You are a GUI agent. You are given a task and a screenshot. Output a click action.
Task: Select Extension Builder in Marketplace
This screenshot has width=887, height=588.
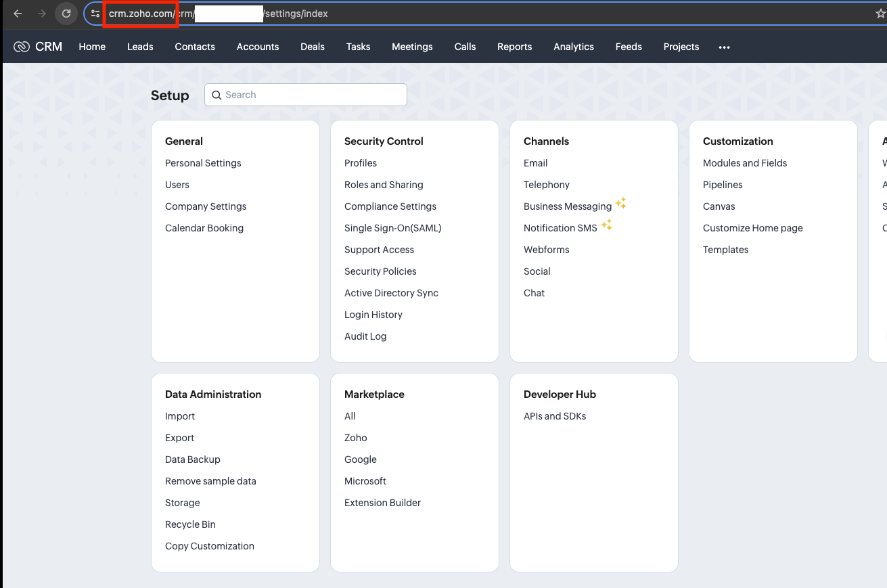[382, 503]
